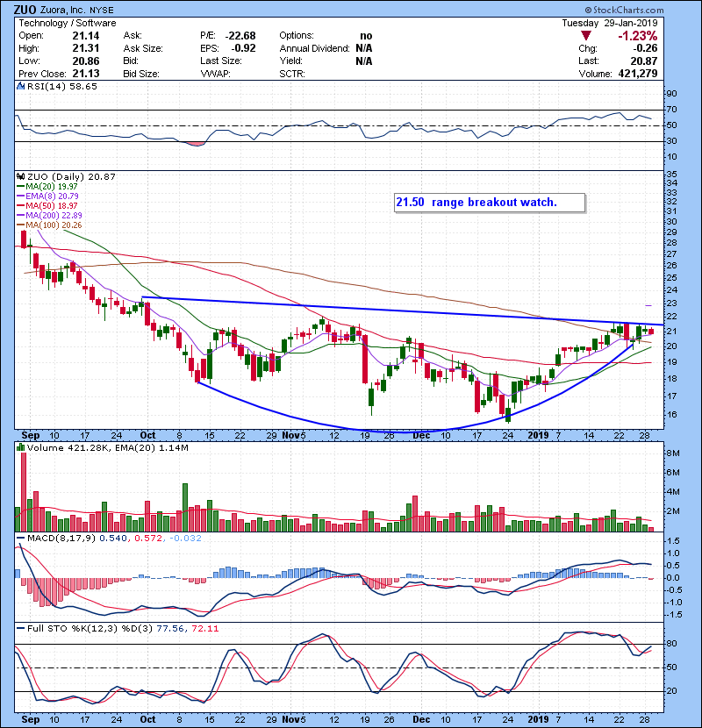Click the bar-chart icon beside the Volume label
The width and height of the screenshot is (702, 728).
coord(20,447)
